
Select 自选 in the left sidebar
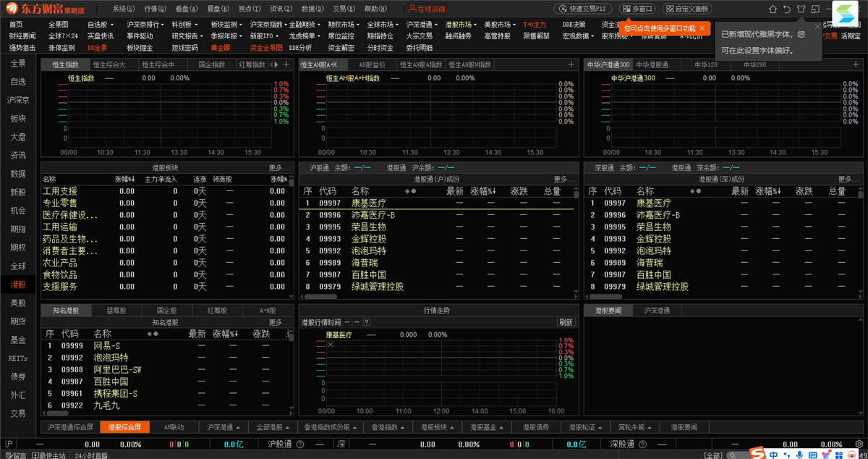pos(18,82)
